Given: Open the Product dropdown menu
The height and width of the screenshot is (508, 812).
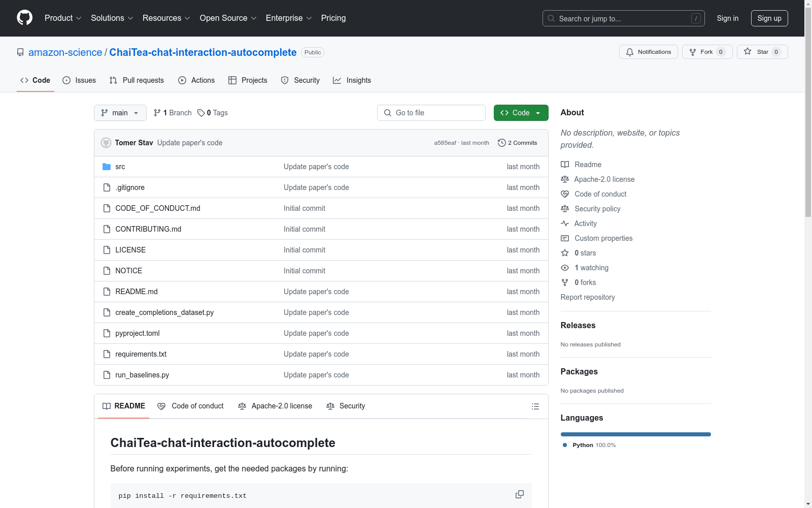Looking at the screenshot, I should point(63,18).
